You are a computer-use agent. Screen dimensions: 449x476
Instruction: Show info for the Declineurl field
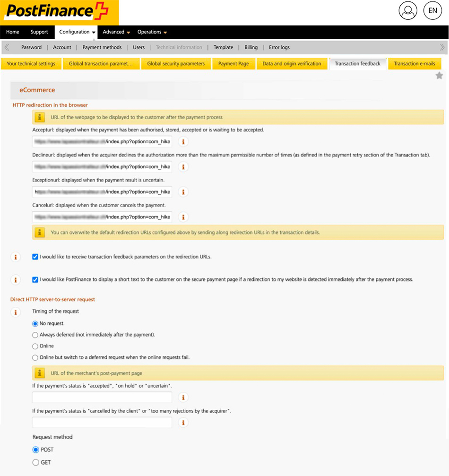click(183, 167)
